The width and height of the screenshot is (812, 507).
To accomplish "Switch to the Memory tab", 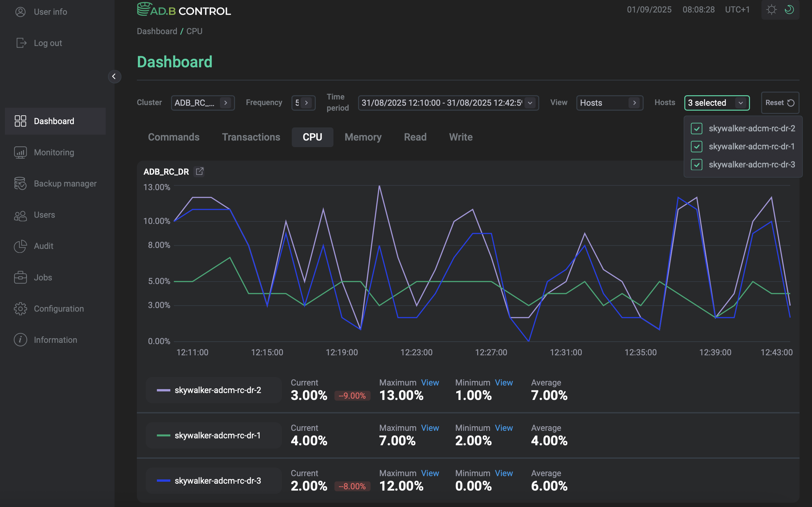I will [x=363, y=137].
